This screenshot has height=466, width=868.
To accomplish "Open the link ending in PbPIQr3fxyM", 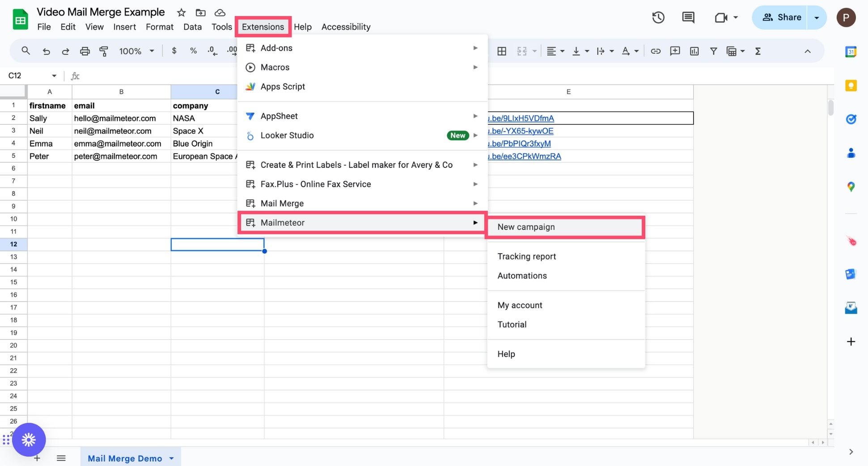I will click(x=520, y=144).
